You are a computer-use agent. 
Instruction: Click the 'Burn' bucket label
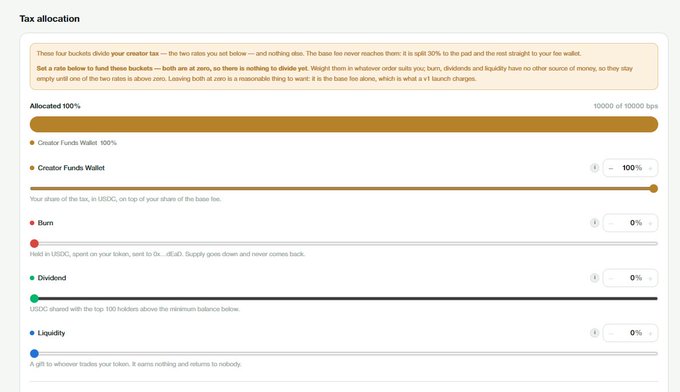pyautogui.click(x=46, y=223)
